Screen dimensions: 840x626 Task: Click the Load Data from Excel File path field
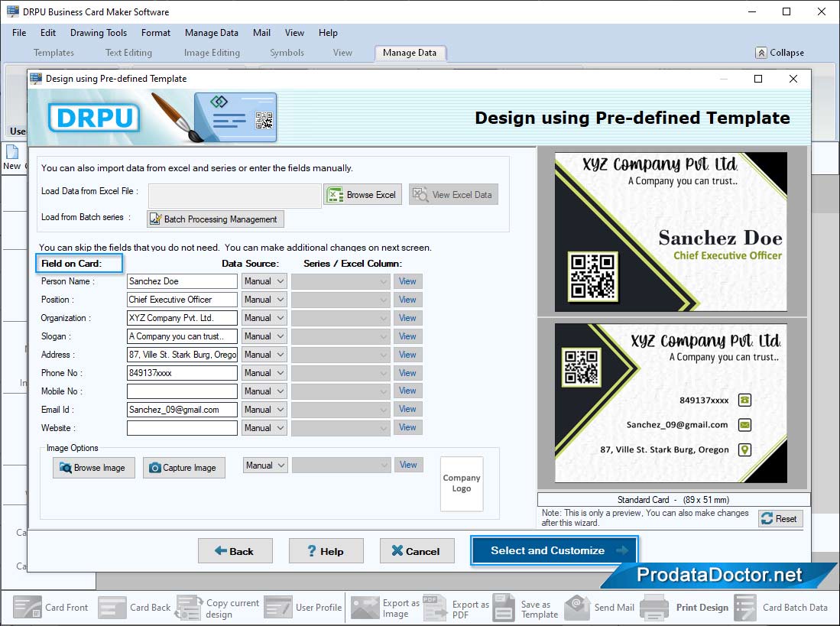235,196
